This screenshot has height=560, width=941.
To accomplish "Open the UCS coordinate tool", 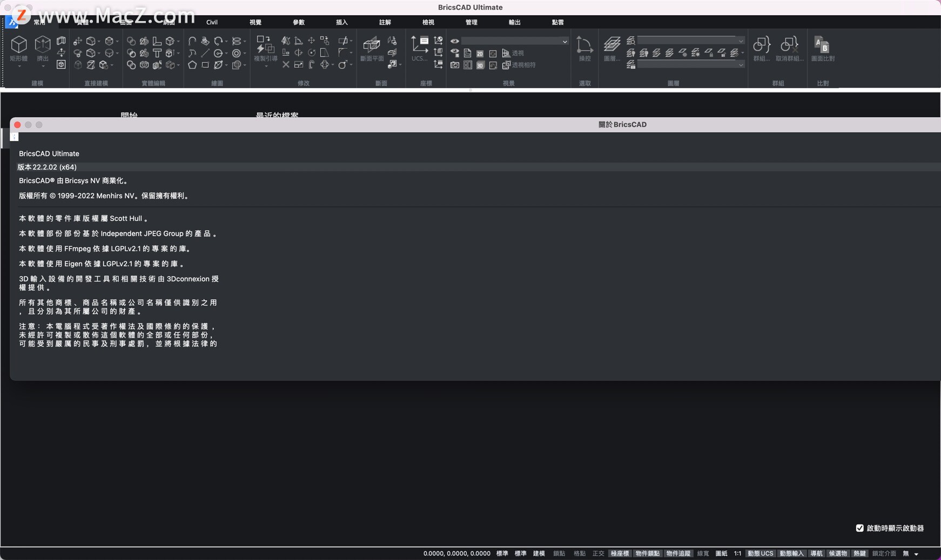I will coord(419,48).
